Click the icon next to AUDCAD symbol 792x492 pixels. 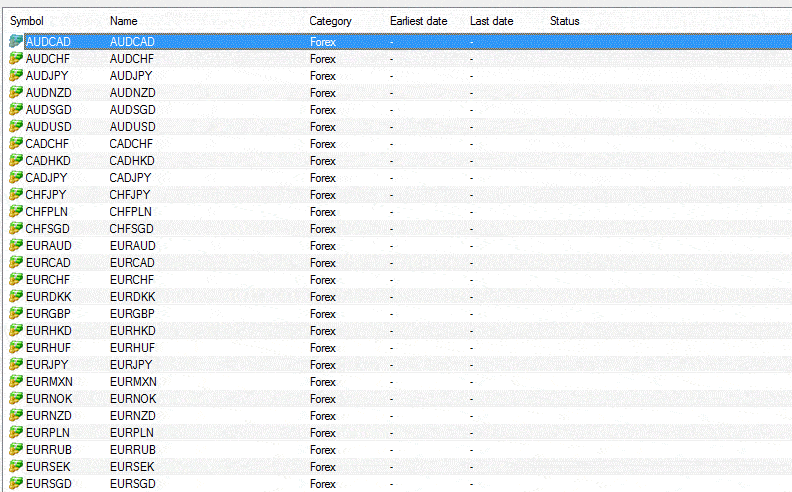pos(16,42)
